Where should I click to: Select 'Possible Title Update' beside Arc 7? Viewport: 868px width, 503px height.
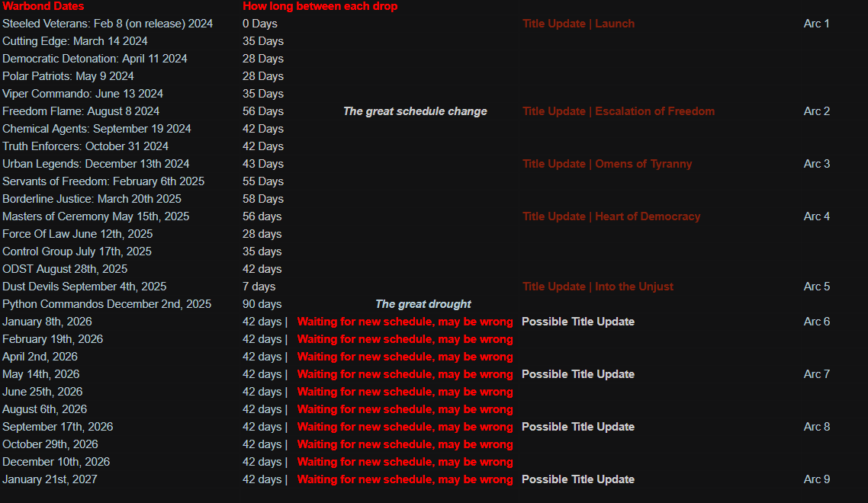(578, 374)
